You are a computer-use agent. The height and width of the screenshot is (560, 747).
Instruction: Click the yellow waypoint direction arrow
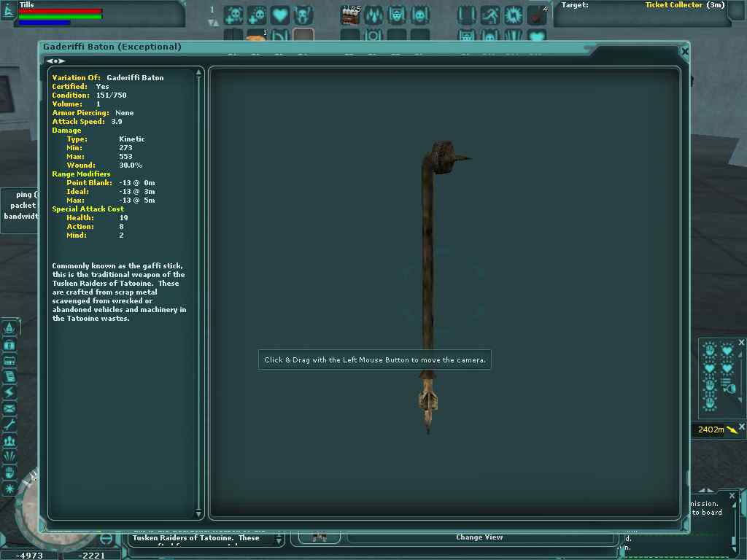[x=732, y=429]
